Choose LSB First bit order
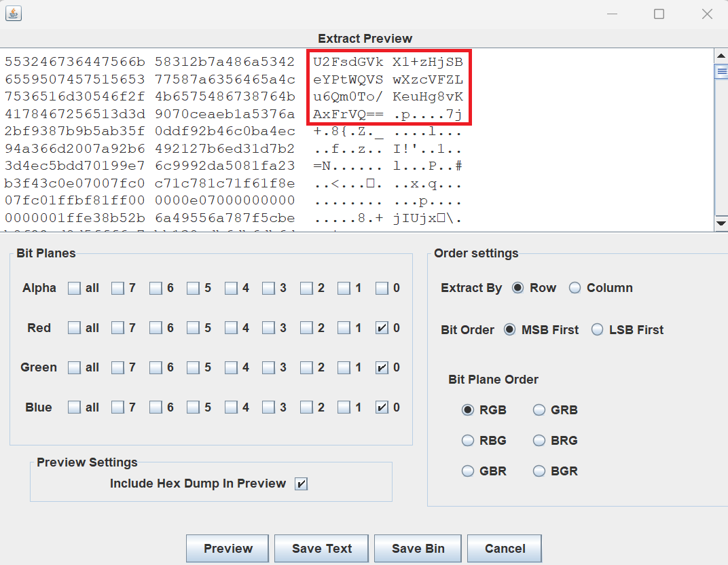This screenshot has height=565, width=728. [x=597, y=329]
